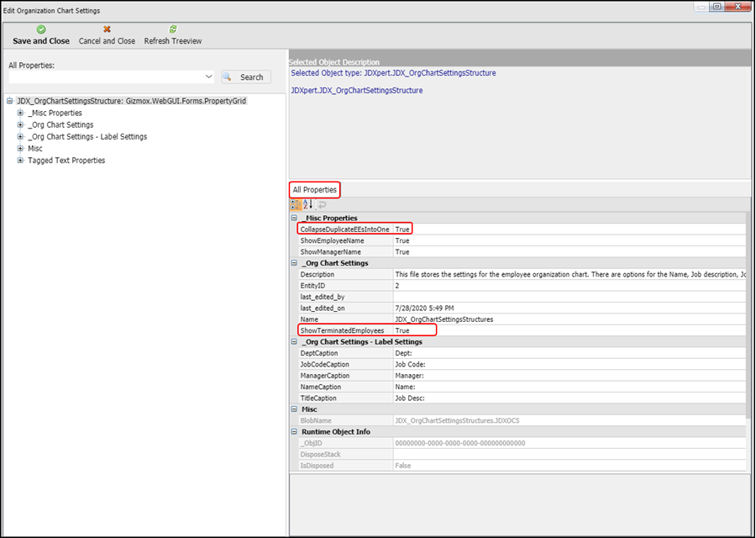Select the Misc tree item

[x=34, y=148]
